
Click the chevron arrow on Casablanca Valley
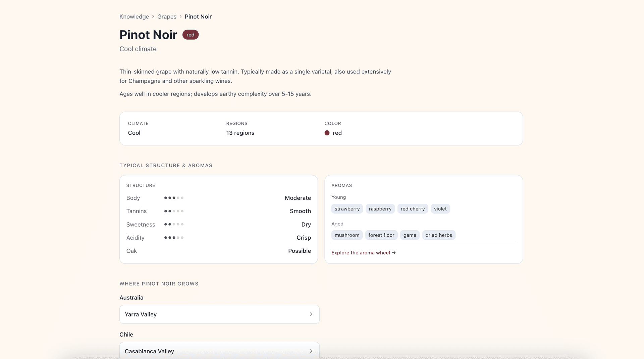click(311, 351)
